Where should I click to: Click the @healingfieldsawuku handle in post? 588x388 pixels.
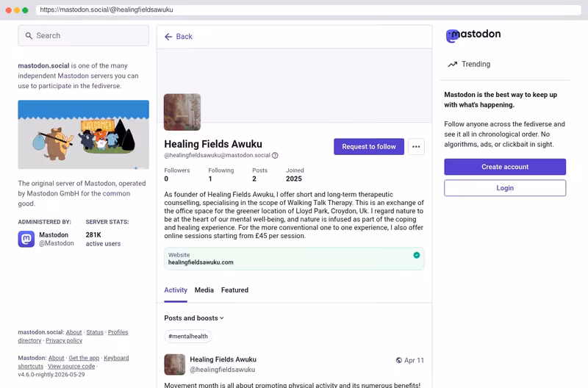tap(223, 370)
